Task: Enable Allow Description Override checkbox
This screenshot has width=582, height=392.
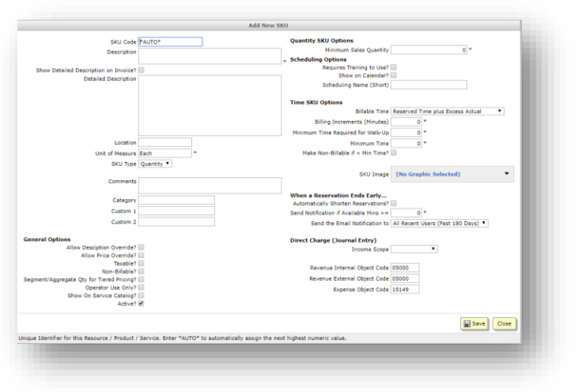Action: pos(142,247)
